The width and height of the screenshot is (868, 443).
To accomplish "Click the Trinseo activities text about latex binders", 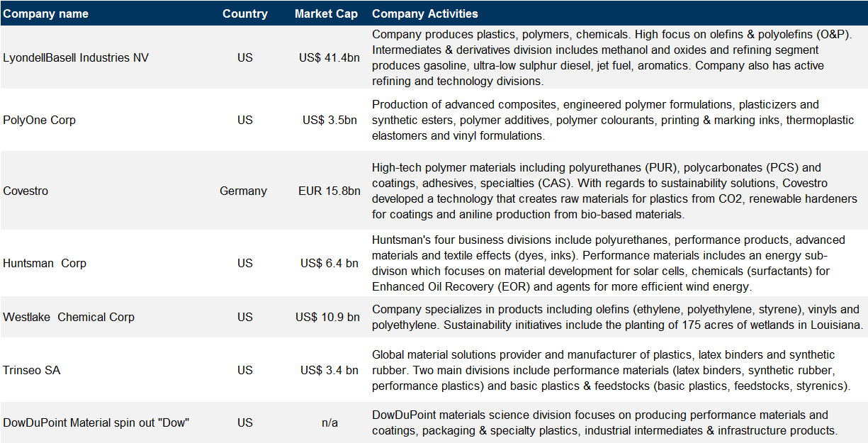I will (611, 370).
